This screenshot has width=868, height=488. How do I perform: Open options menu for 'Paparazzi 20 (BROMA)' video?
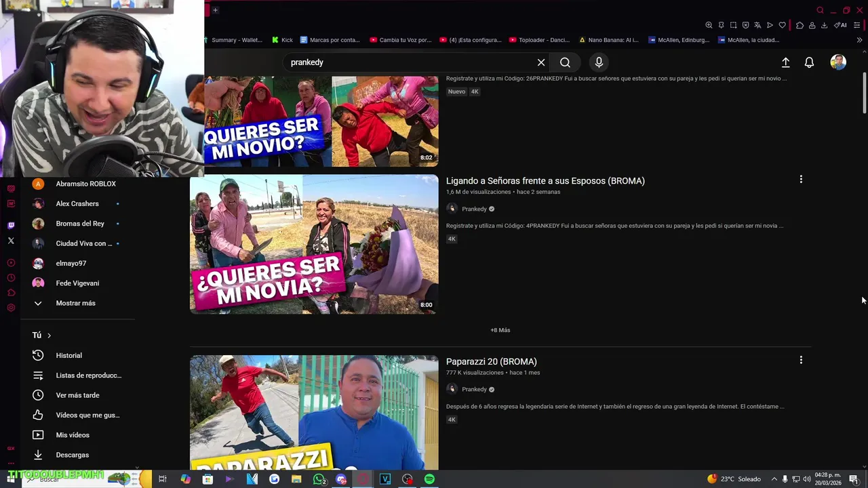801,361
